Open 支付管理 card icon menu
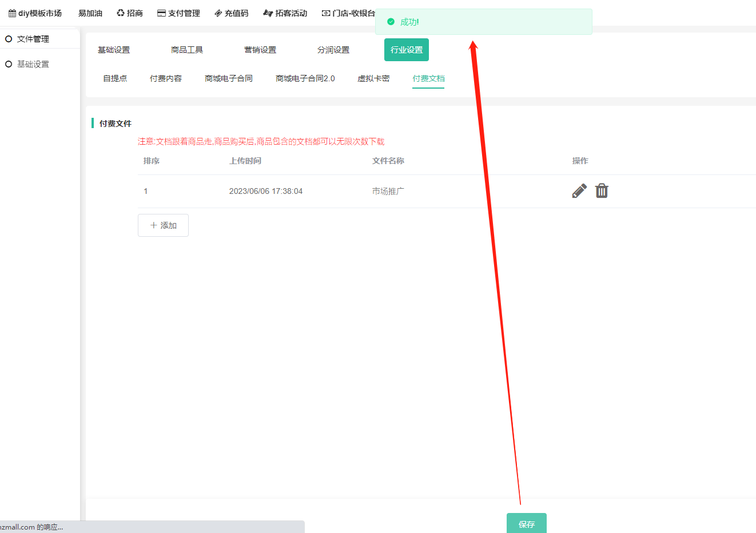 coord(178,13)
